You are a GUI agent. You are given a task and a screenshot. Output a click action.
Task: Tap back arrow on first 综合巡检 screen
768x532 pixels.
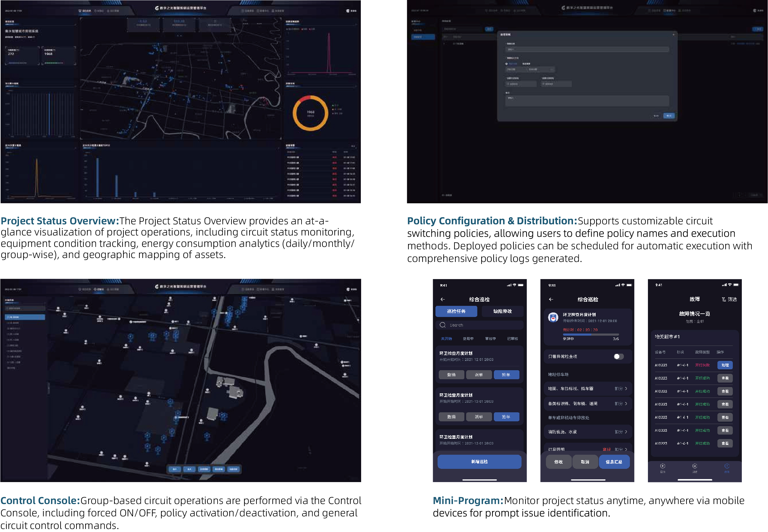[442, 299]
